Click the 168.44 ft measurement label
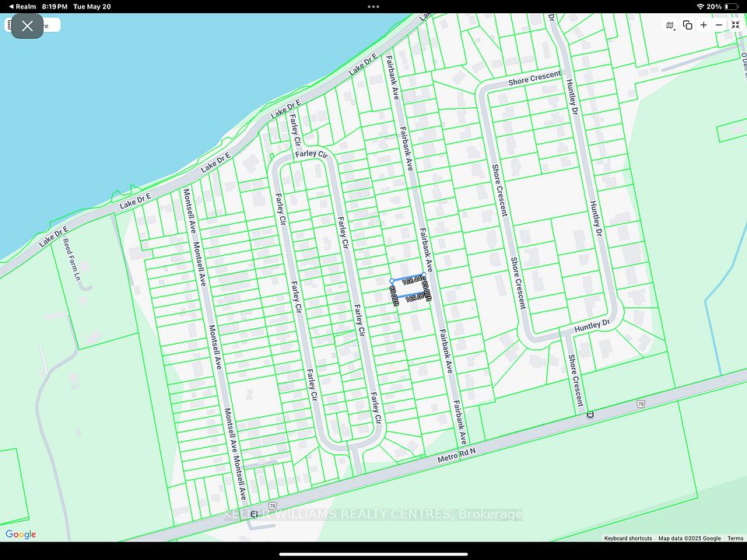The height and width of the screenshot is (560, 747). pos(413,281)
